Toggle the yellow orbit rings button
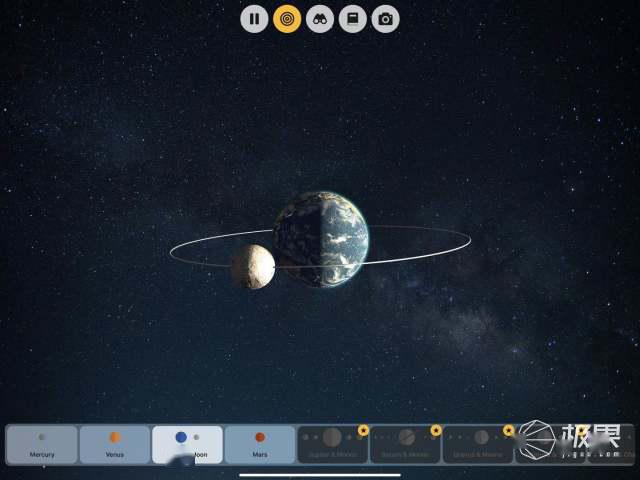 [x=287, y=19]
